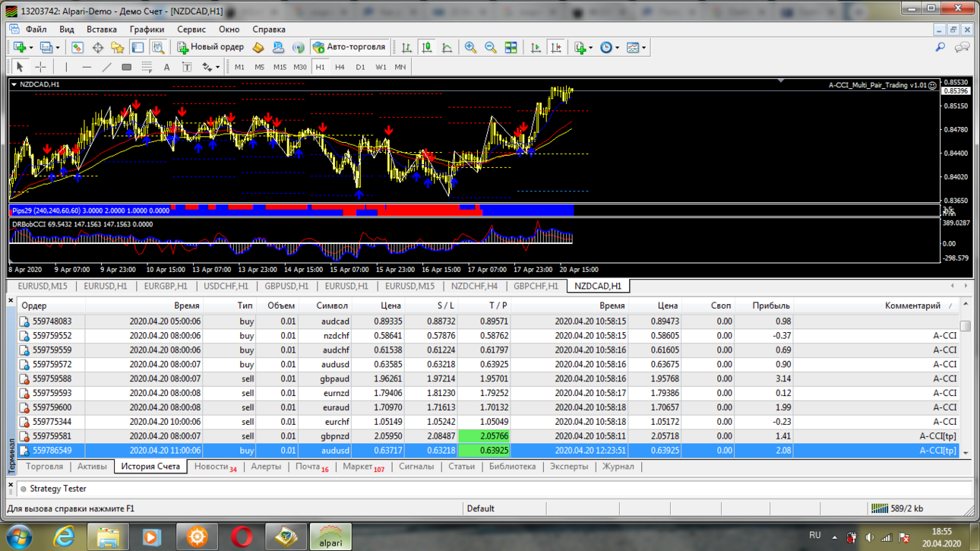Select the crosshair tool
This screenshot has width=980, height=551.
(40, 67)
